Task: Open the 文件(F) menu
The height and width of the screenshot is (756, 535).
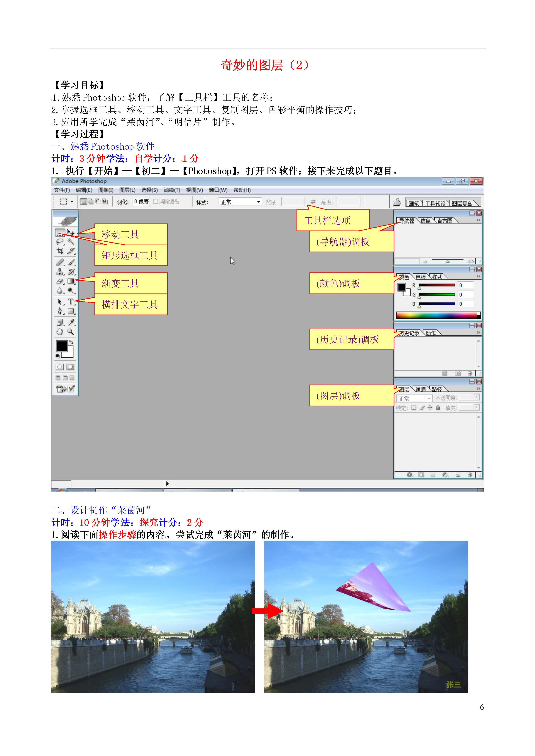Action: pyautogui.click(x=62, y=190)
